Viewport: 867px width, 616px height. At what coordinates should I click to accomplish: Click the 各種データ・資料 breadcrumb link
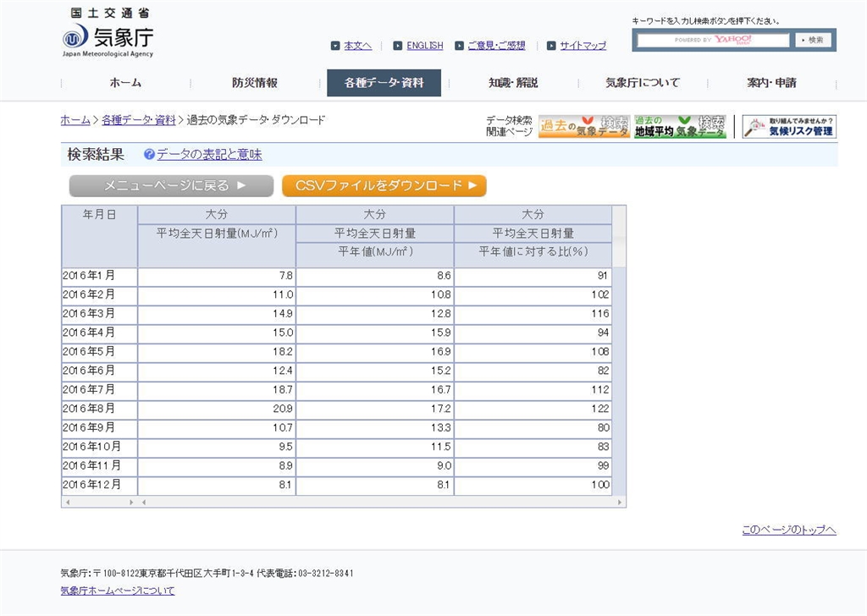(x=139, y=120)
